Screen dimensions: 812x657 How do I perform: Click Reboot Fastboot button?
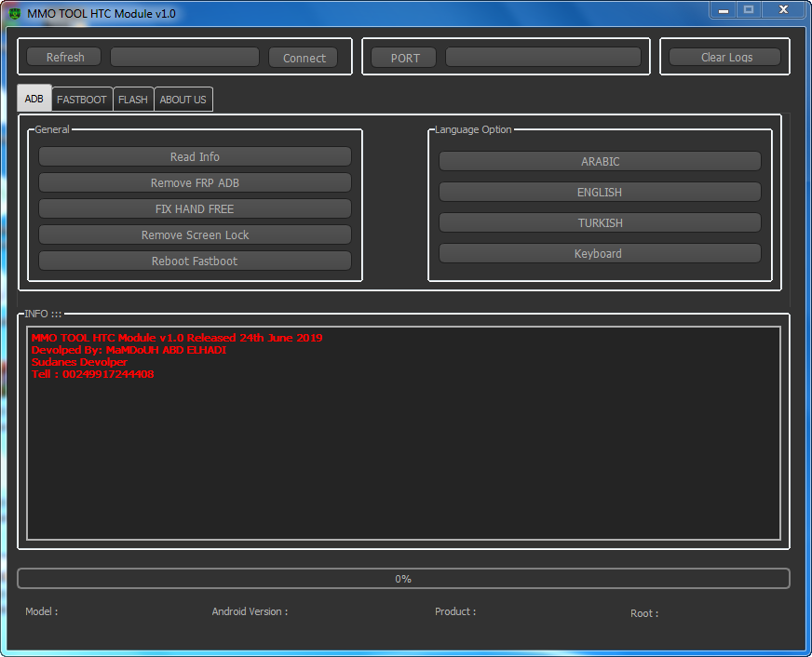coord(195,261)
